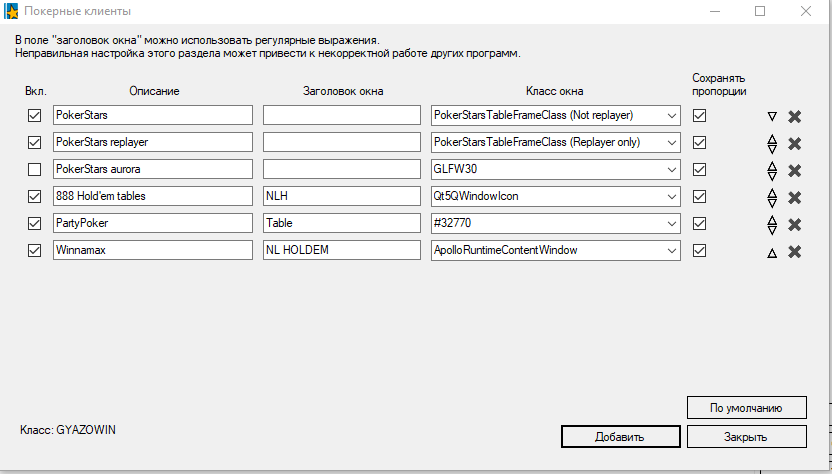832x474 pixels.
Task: Edit the 888 Hold'em tables description field
Action: click(153, 196)
